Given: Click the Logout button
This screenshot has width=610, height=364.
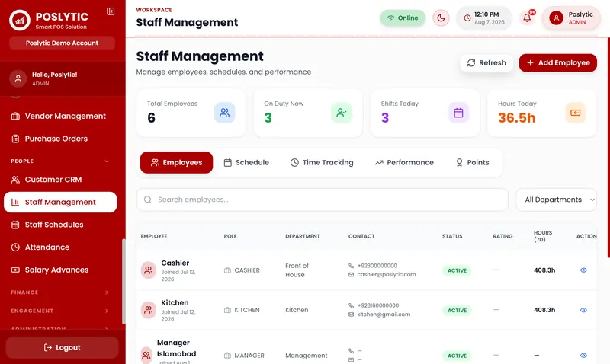Looking at the screenshot, I should 63,347.
